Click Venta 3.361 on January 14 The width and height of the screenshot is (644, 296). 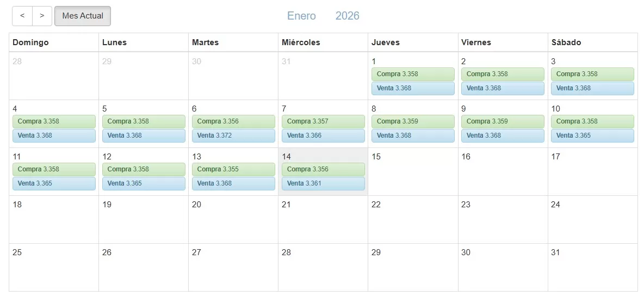[323, 183]
